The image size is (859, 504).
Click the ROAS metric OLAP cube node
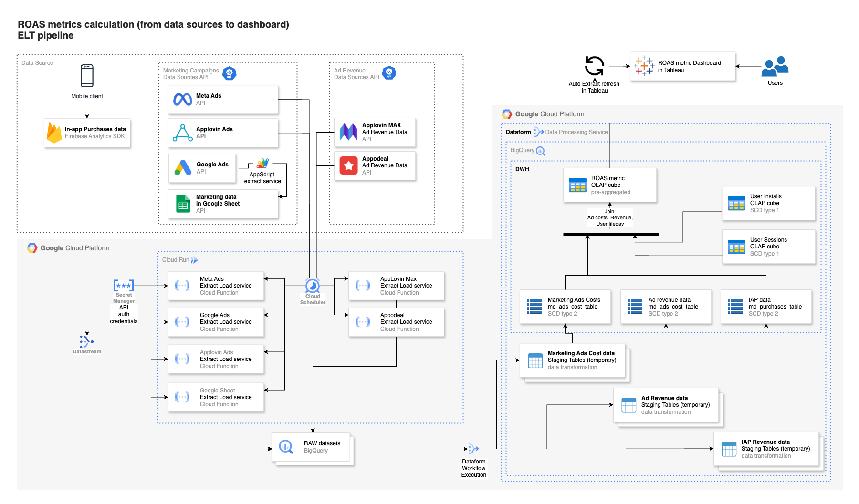click(610, 185)
